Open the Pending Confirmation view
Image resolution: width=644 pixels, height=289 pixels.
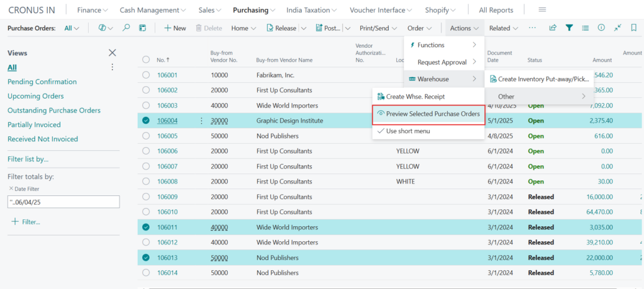point(42,82)
